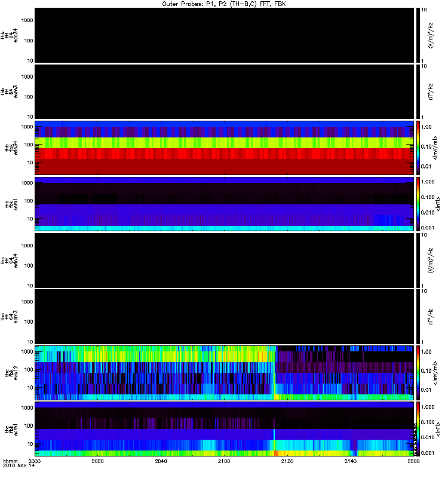Click the "hhmm" axis unit label

coord(10,461)
